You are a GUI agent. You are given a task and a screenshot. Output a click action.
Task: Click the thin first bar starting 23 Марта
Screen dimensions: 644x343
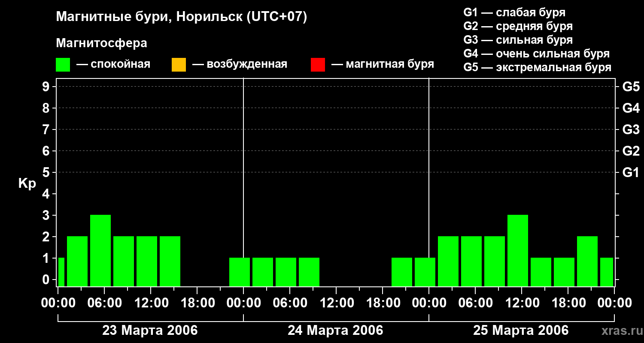coord(61,272)
